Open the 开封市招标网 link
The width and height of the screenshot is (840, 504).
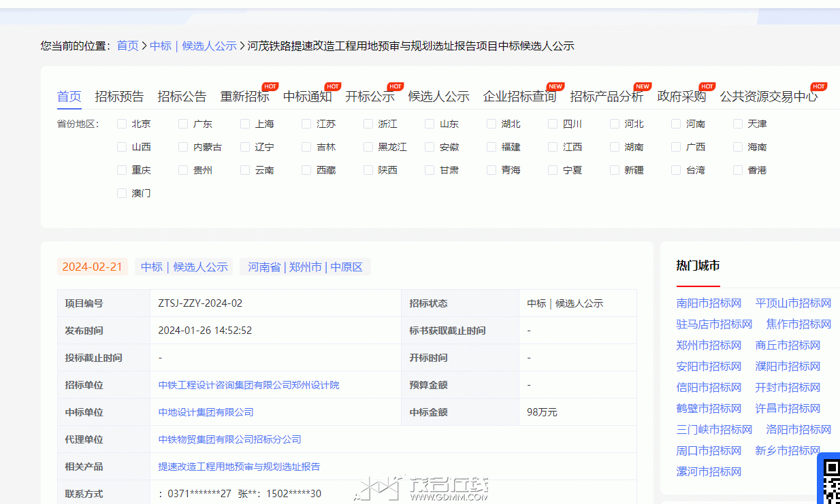(788, 388)
